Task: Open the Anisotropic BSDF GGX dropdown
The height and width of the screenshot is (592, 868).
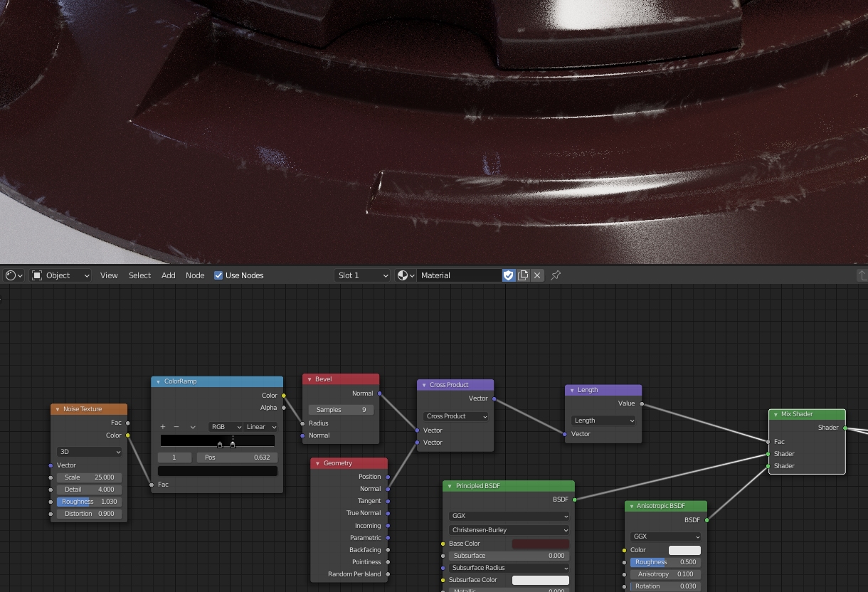Action: [x=666, y=536]
